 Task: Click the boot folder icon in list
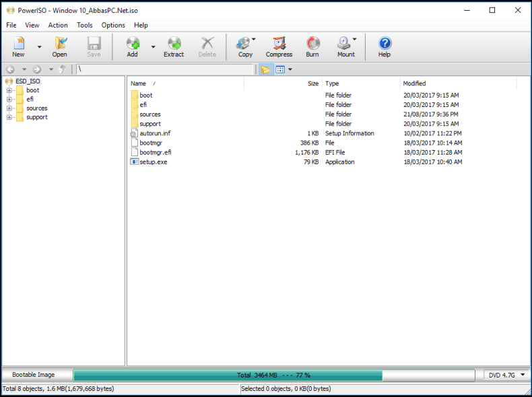(x=135, y=95)
